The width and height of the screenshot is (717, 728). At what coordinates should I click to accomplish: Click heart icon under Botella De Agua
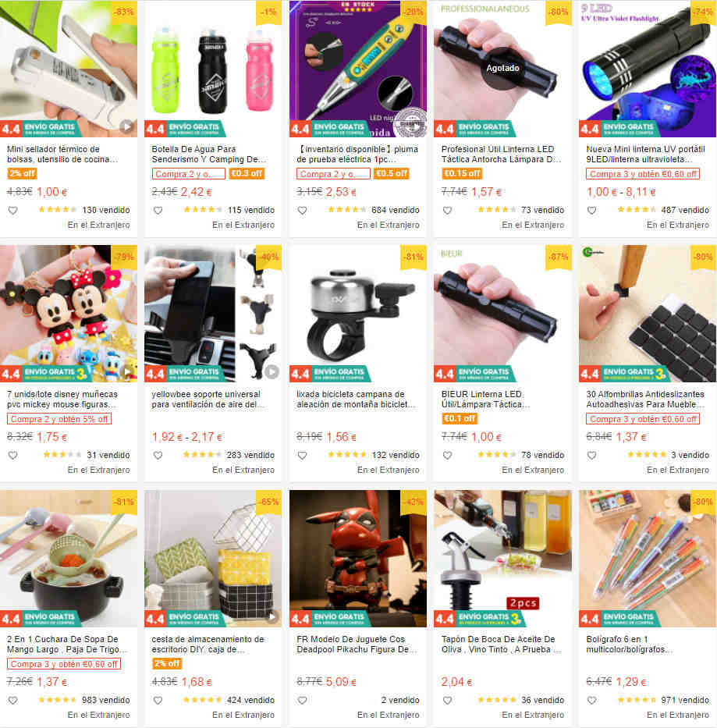[x=158, y=211]
